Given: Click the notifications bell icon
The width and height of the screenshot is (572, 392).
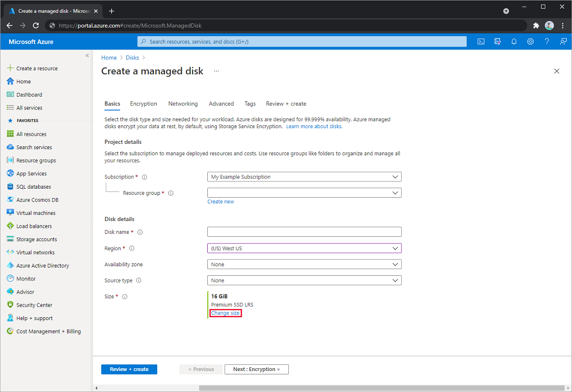Looking at the screenshot, I should click(x=514, y=42).
